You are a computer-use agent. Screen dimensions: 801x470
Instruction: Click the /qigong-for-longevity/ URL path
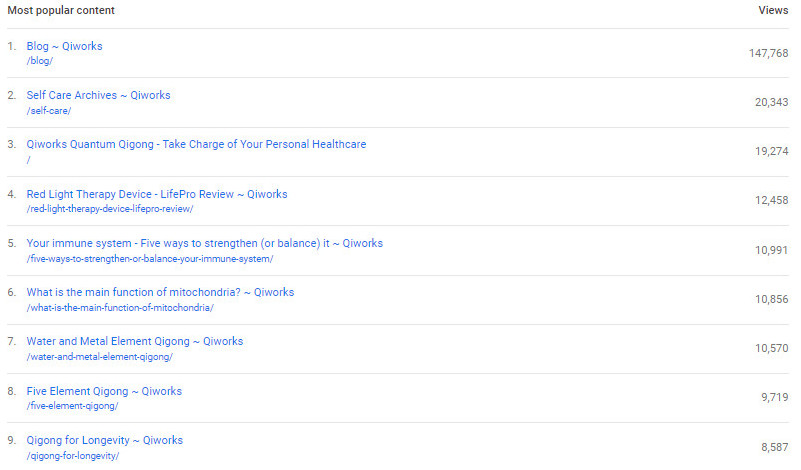[x=73, y=456]
